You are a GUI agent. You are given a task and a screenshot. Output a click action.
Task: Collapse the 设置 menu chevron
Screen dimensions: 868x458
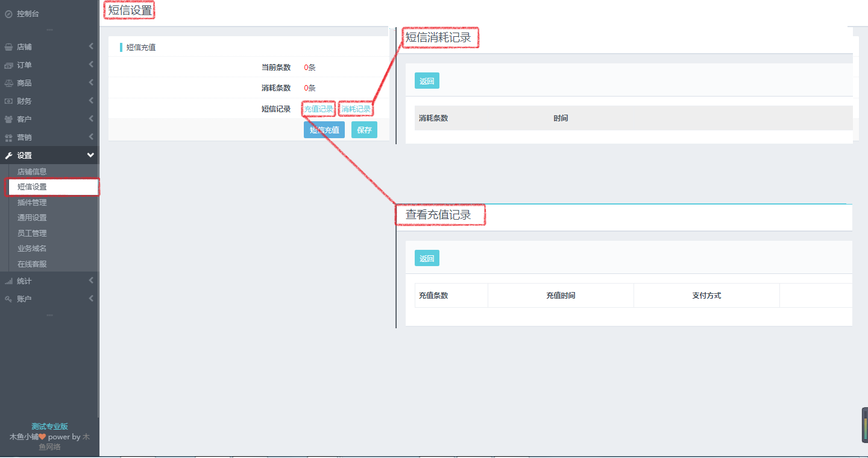pyautogui.click(x=90, y=155)
